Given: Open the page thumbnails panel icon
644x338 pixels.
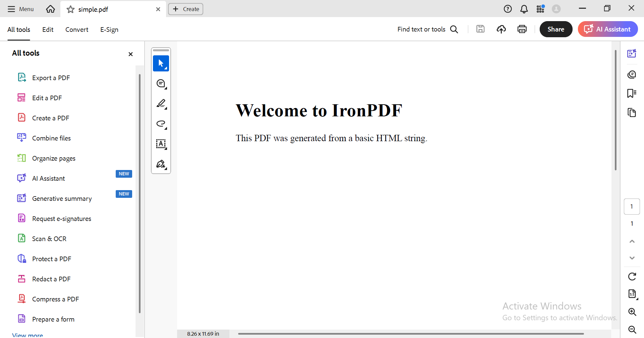Looking at the screenshot, I should (632, 113).
